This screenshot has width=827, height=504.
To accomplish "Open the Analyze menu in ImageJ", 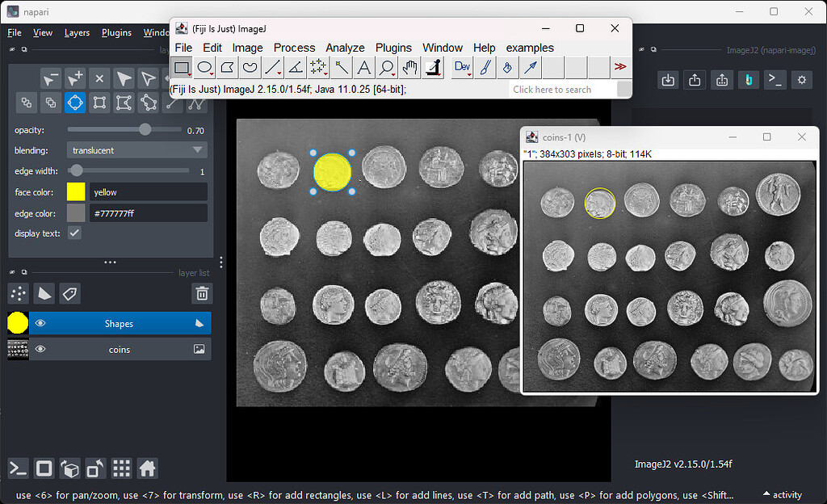I will point(345,48).
